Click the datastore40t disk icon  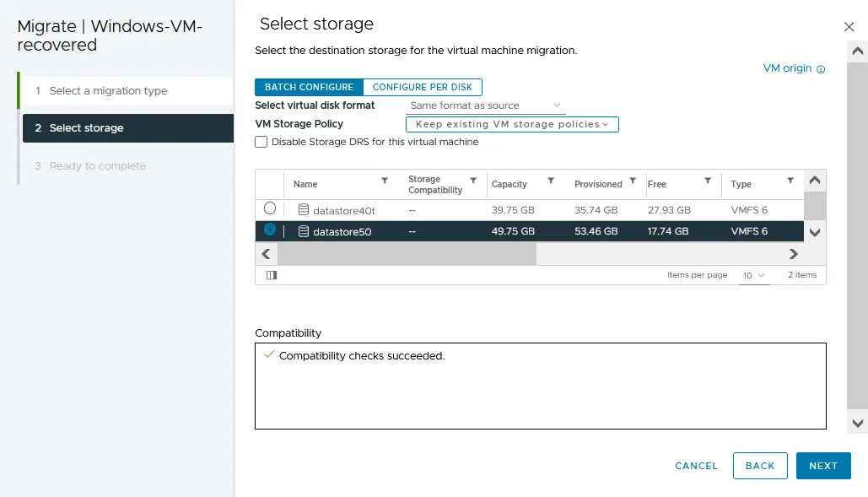click(304, 210)
